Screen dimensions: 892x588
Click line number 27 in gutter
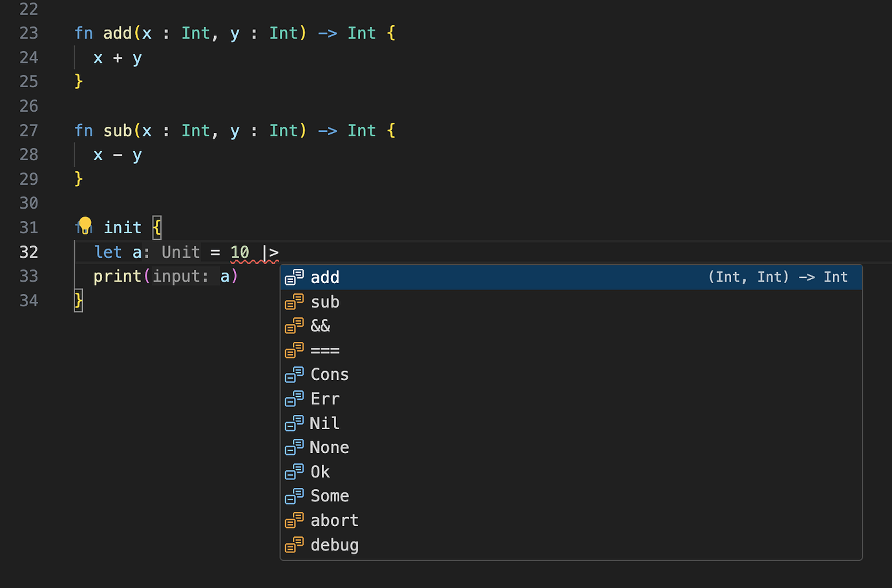point(28,131)
